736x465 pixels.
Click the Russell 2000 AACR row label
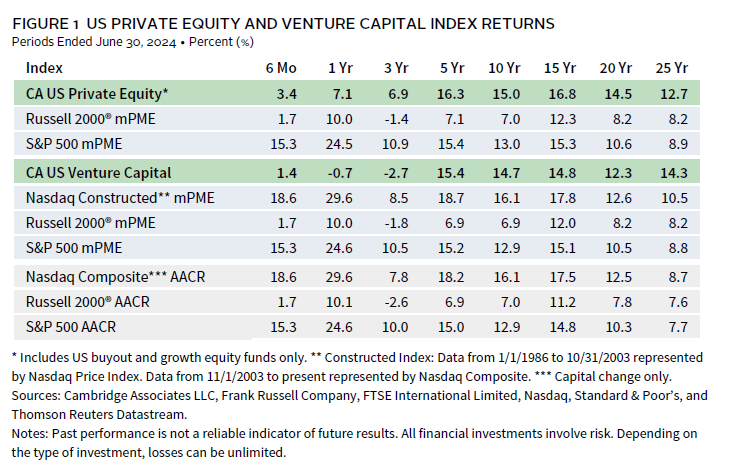[x=86, y=301]
